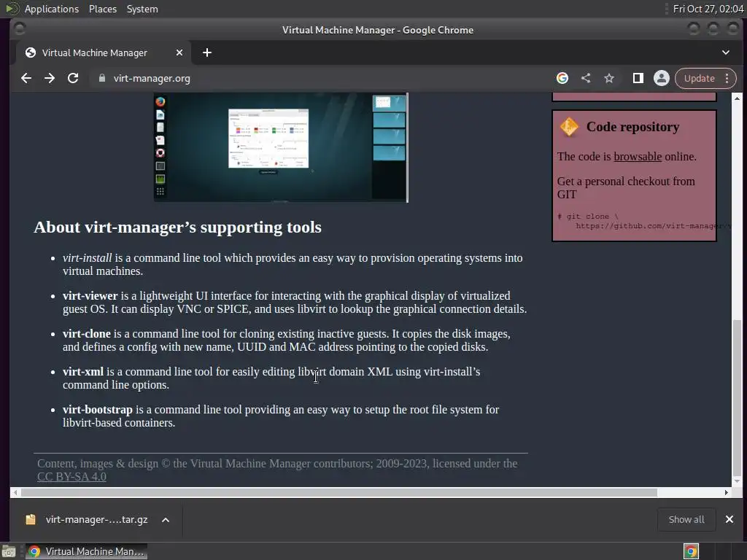Click the vertical scrollbar thumb
747x560 pixels.
click(737, 398)
